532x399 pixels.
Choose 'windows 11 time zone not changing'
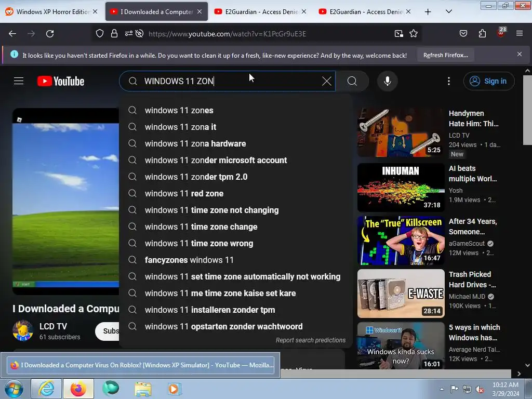coord(236,210)
